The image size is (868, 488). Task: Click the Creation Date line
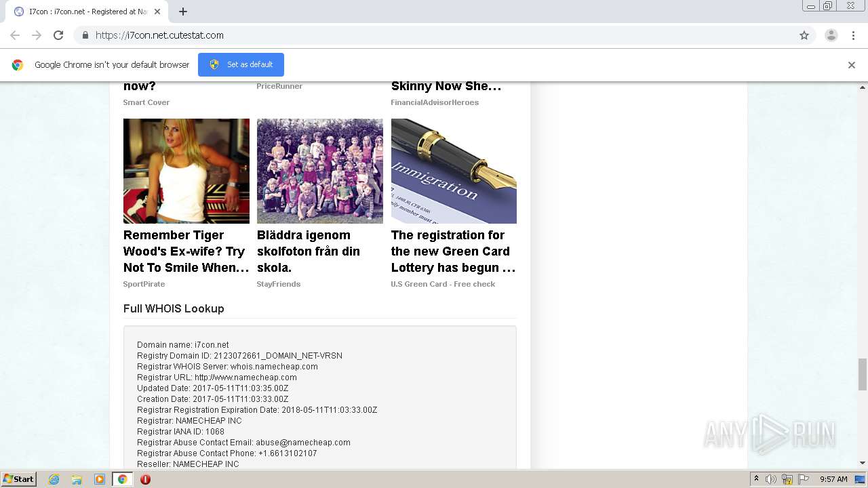(213, 399)
